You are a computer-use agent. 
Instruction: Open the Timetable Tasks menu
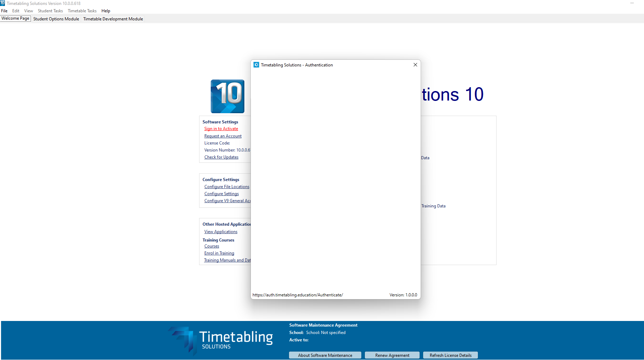click(82, 11)
